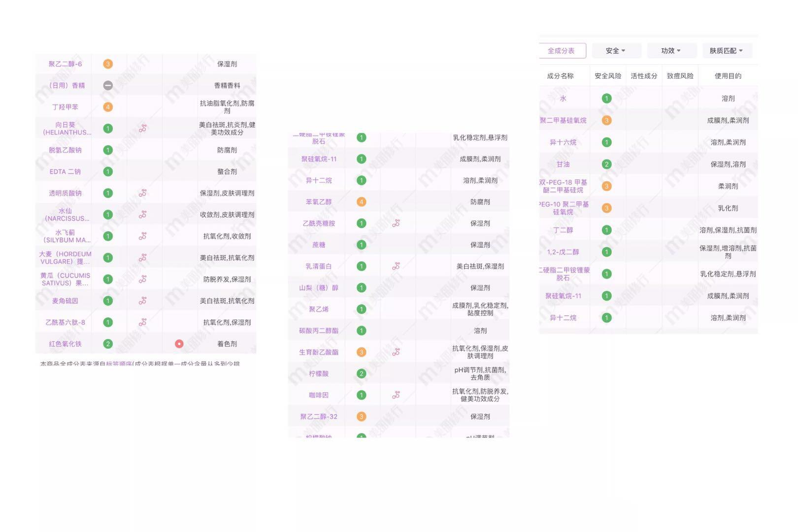Click the green safety badge 1 next to 水

606,98
